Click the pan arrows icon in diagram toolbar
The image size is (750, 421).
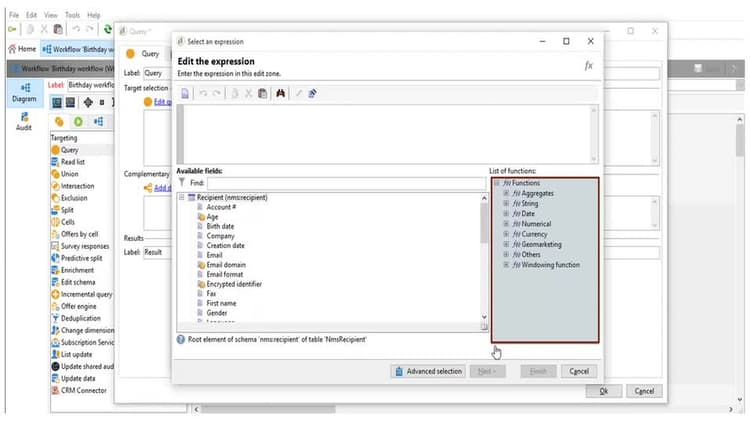[x=88, y=102]
